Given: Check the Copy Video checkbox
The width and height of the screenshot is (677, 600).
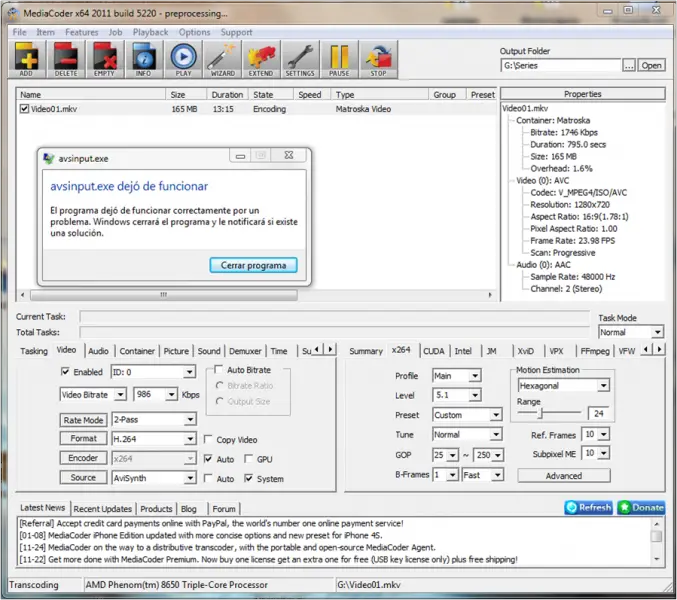Looking at the screenshot, I should (x=208, y=439).
